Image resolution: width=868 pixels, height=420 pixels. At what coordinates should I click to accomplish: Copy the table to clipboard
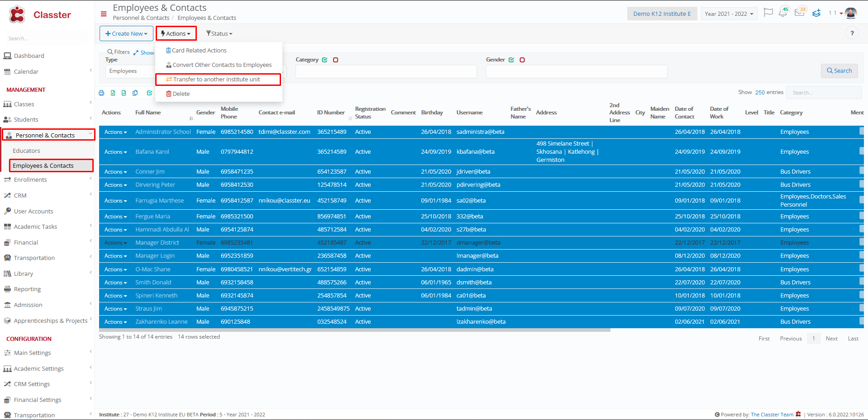point(135,93)
